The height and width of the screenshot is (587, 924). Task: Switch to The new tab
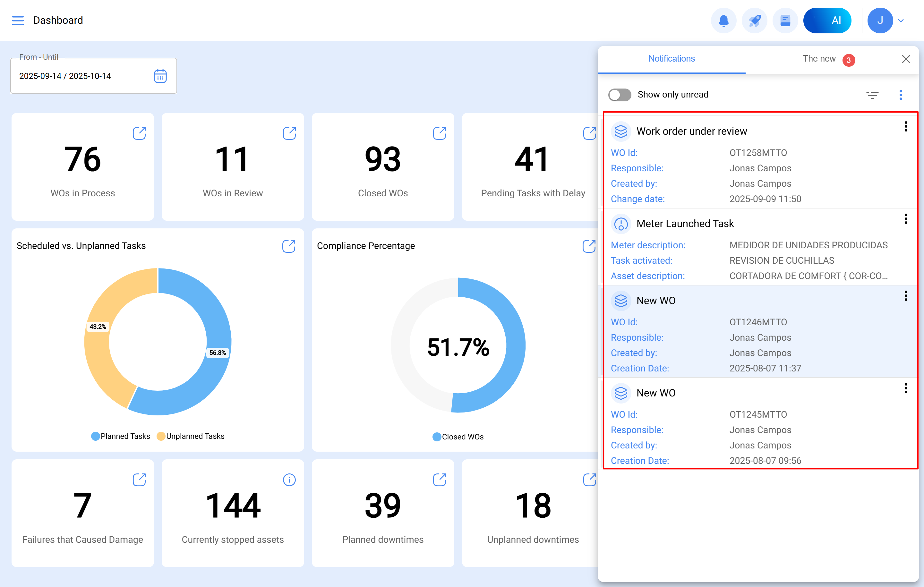tap(819, 59)
